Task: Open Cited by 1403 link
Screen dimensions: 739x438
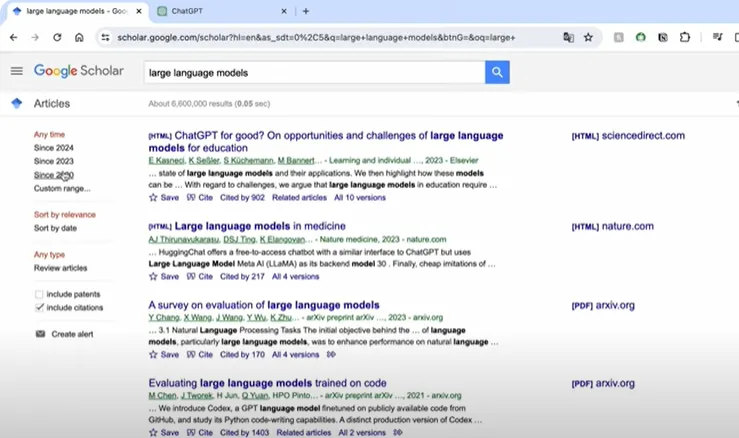Action: [244, 432]
